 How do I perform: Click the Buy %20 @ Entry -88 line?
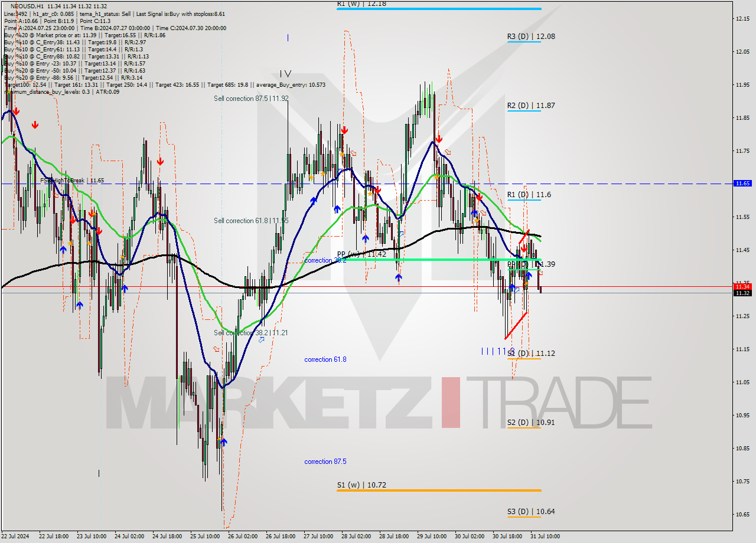click(x=73, y=77)
